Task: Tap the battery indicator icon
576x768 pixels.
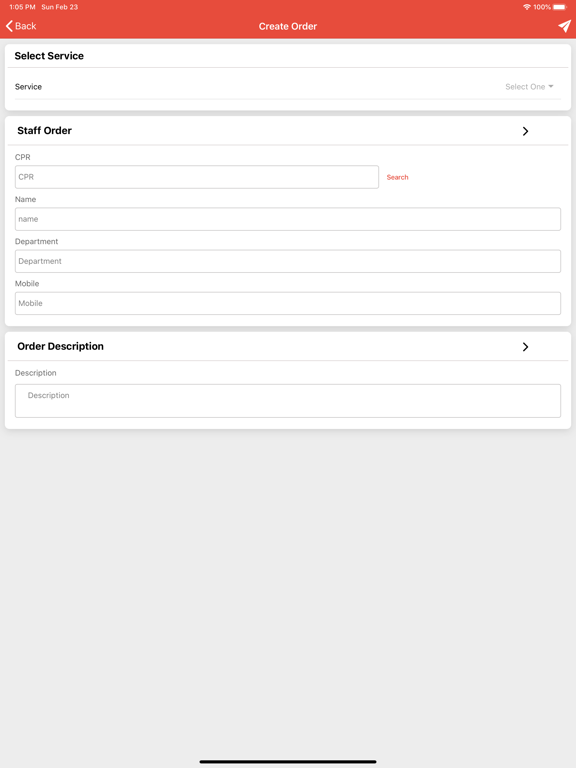Action: pyautogui.click(x=560, y=7)
